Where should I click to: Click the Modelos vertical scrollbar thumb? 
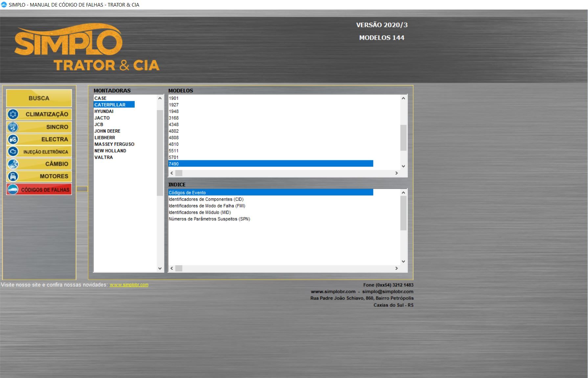pos(403,138)
